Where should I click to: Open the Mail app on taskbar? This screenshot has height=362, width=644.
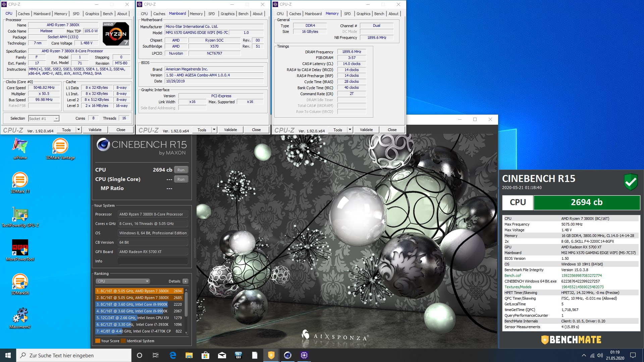222,355
